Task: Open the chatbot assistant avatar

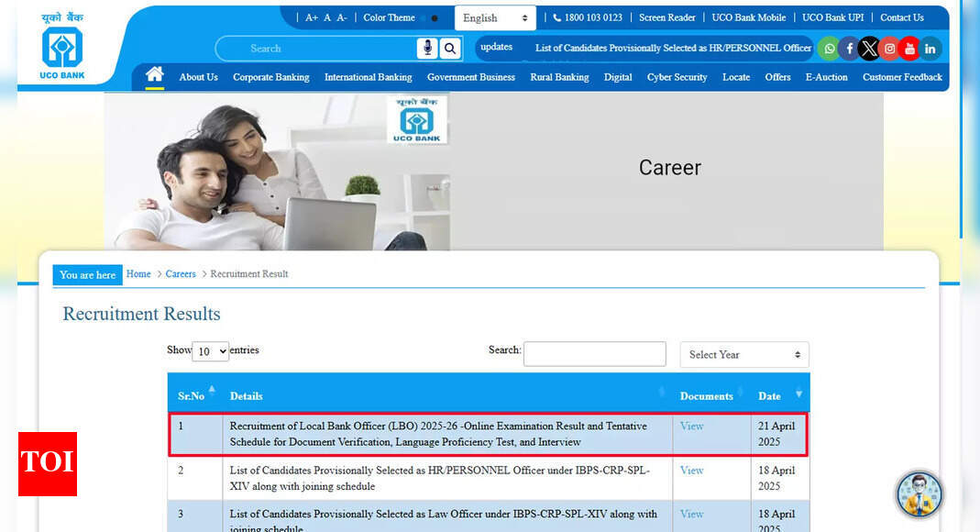Action: coord(919,493)
